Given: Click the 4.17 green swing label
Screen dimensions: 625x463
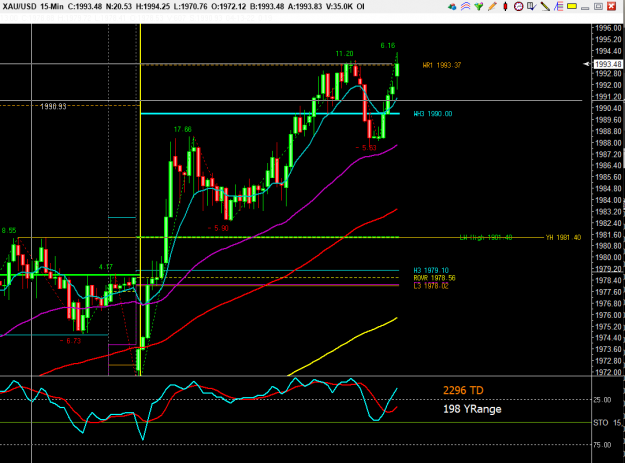Looking at the screenshot, I should (x=106, y=267).
